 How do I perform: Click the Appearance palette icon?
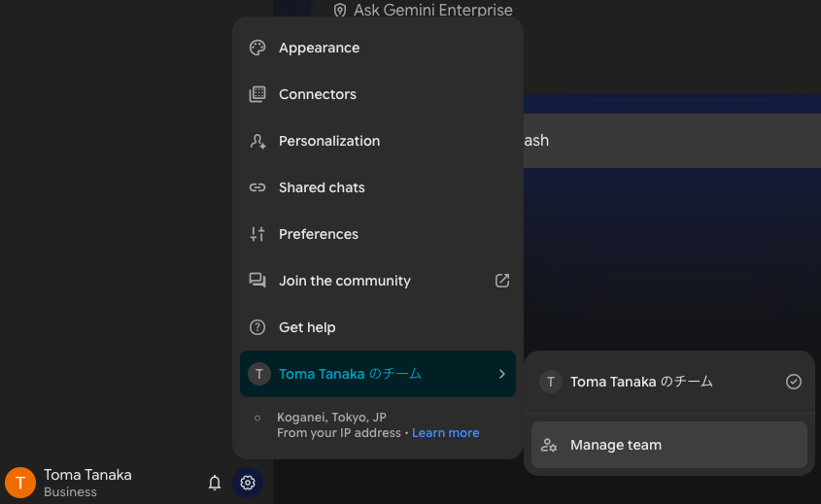[257, 48]
